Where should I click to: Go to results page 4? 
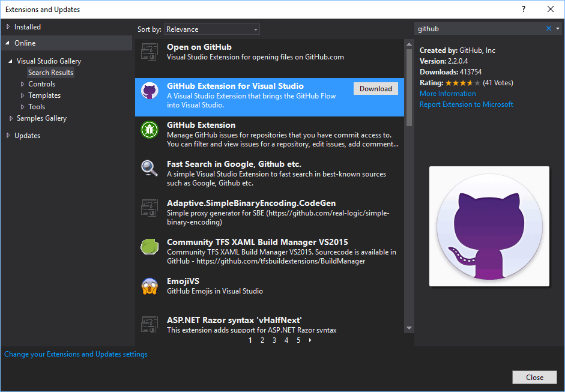[x=286, y=340]
